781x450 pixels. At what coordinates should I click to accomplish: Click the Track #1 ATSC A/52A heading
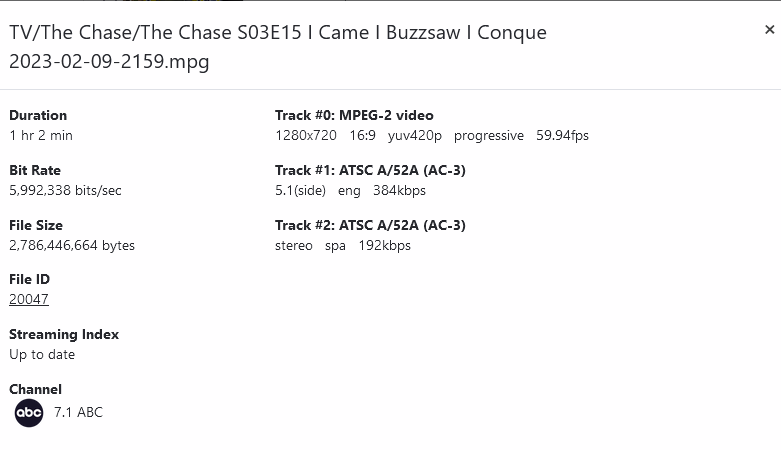pyautogui.click(x=370, y=170)
